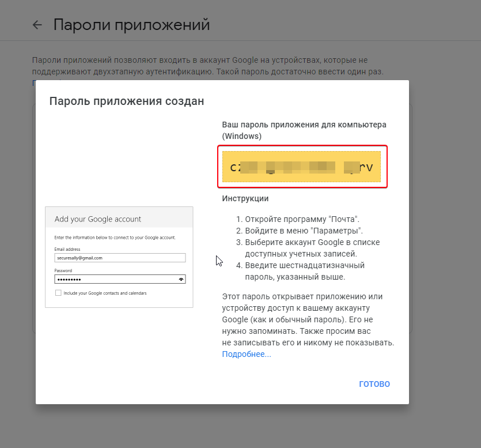Toggle the password reveal eye icon
The width and height of the screenshot is (481, 448).
tap(181, 279)
